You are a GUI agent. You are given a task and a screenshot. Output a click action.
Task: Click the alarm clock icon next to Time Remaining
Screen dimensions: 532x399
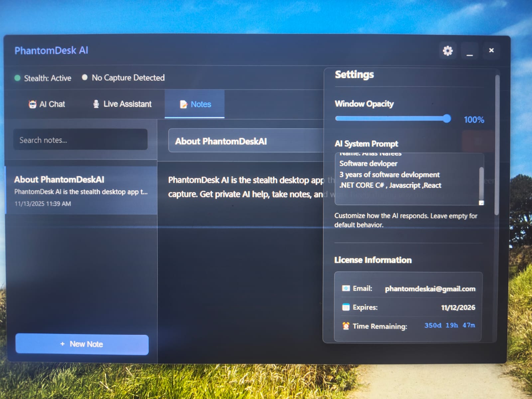(x=345, y=326)
